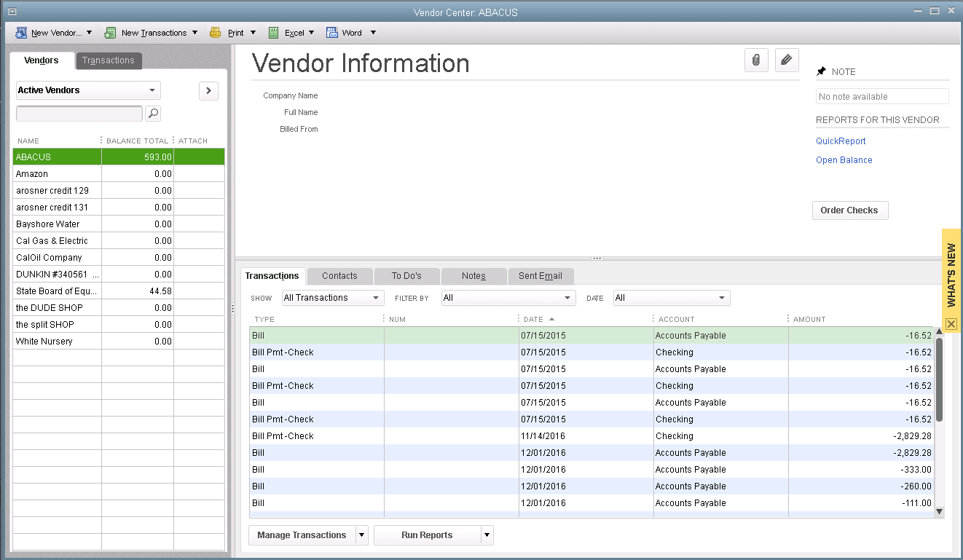Click the magnifying glass search icon
The width and height of the screenshot is (963, 560).
tap(153, 114)
